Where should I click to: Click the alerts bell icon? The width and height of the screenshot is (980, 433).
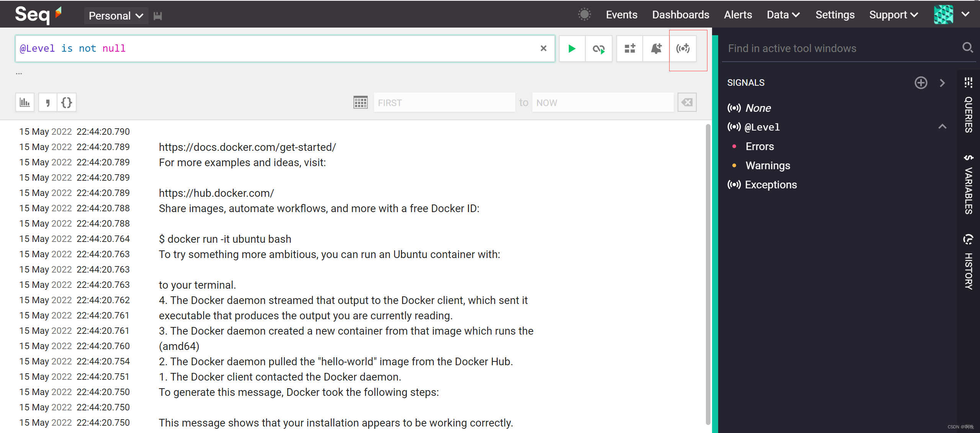tap(656, 48)
